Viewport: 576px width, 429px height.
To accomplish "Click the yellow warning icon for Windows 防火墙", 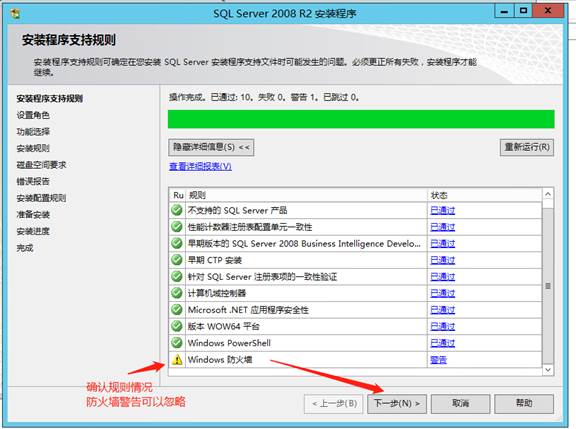I will (x=177, y=360).
